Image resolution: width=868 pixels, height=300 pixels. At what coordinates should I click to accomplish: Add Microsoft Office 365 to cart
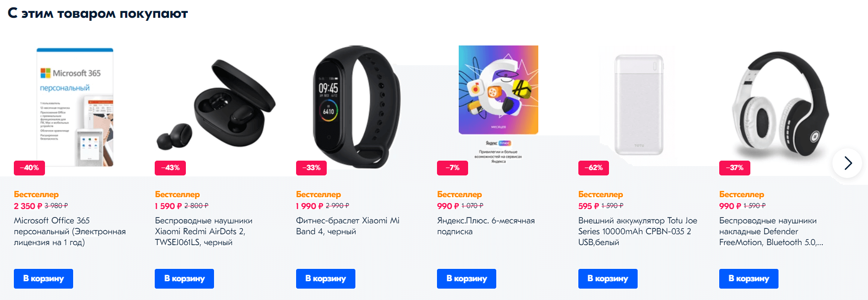(43, 279)
